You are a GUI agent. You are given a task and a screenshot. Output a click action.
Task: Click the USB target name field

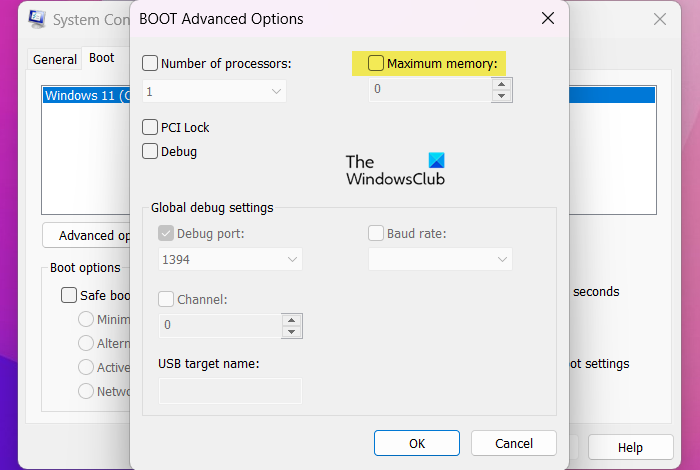pyautogui.click(x=230, y=391)
